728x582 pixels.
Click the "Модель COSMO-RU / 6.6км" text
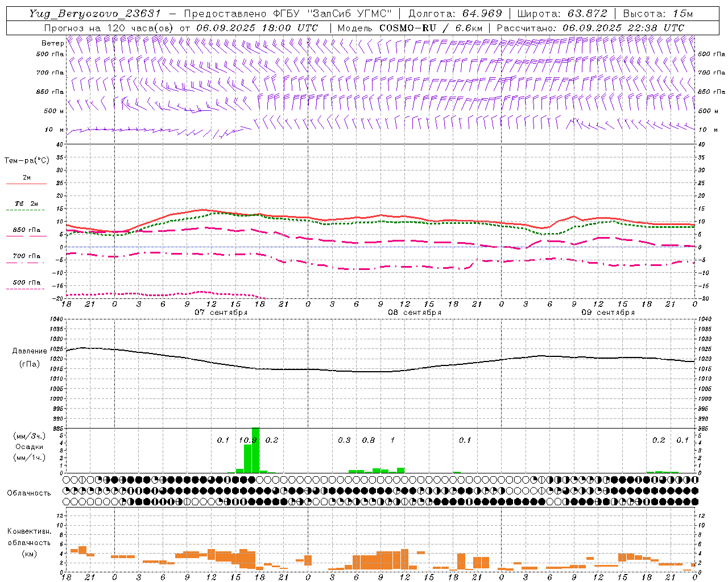pyautogui.click(x=410, y=28)
